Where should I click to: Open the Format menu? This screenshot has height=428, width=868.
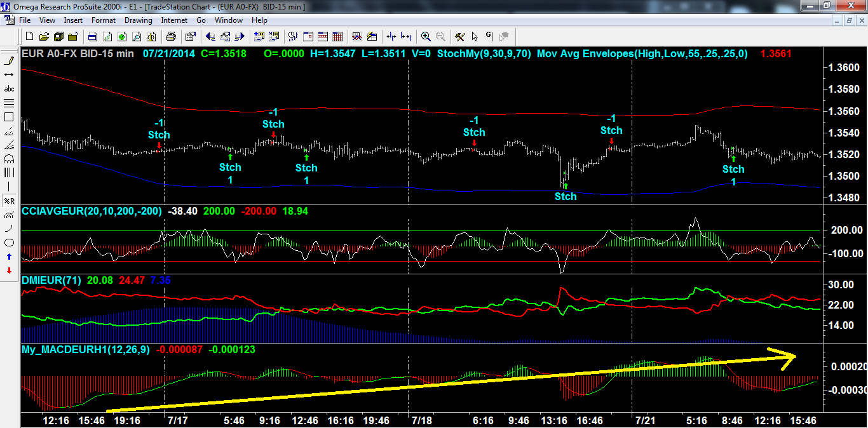click(103, 20)
